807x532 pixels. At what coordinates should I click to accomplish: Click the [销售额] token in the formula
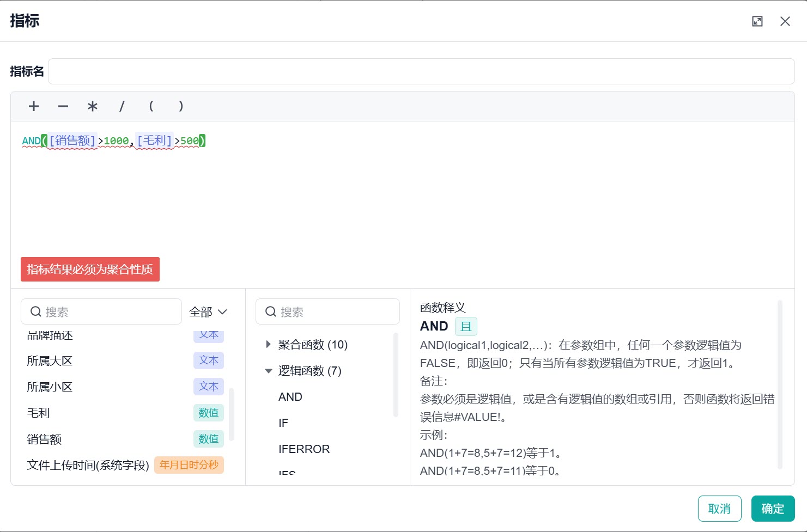(x=72, y=140)
